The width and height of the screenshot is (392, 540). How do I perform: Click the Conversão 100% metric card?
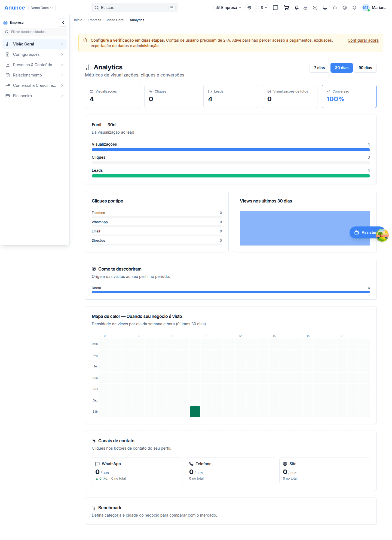click(x=349, y=96)
